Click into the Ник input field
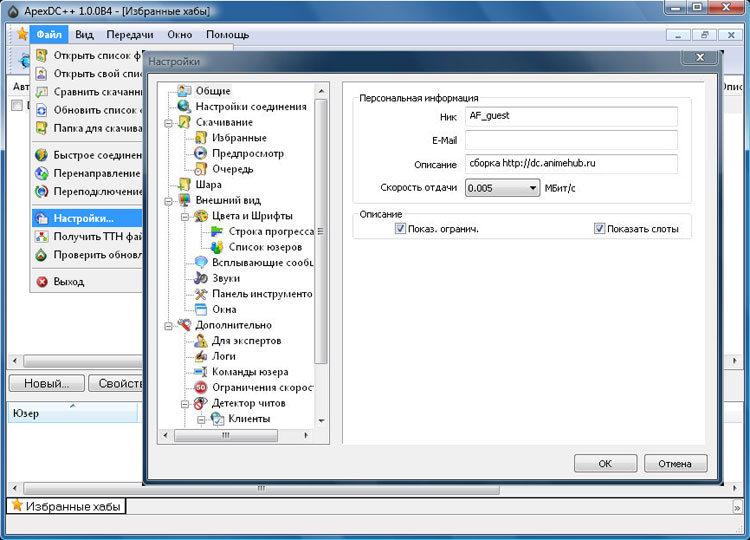The image size is (750, 540). pyautogui.click(x=571, y=116)
